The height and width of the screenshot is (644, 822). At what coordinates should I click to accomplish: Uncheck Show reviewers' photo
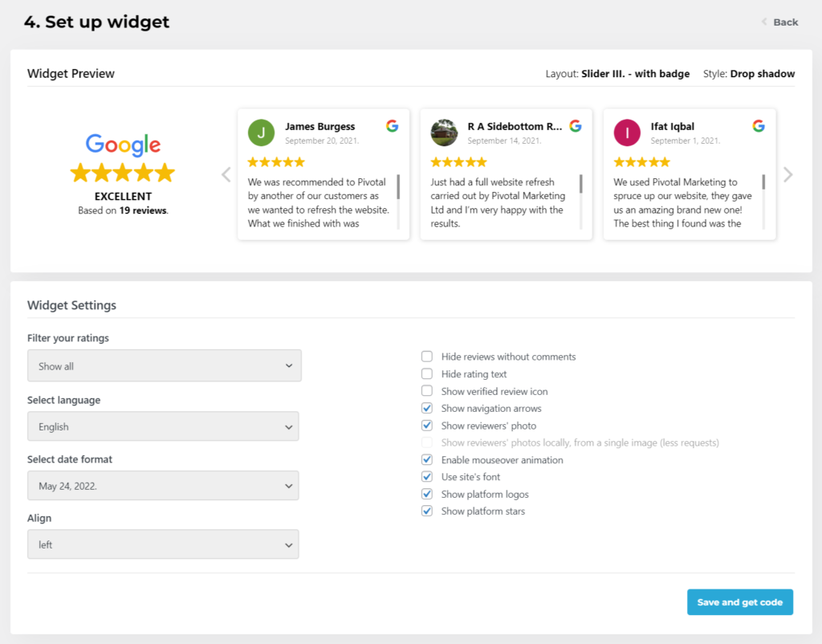pyautogui.click(x=427, y=426)
